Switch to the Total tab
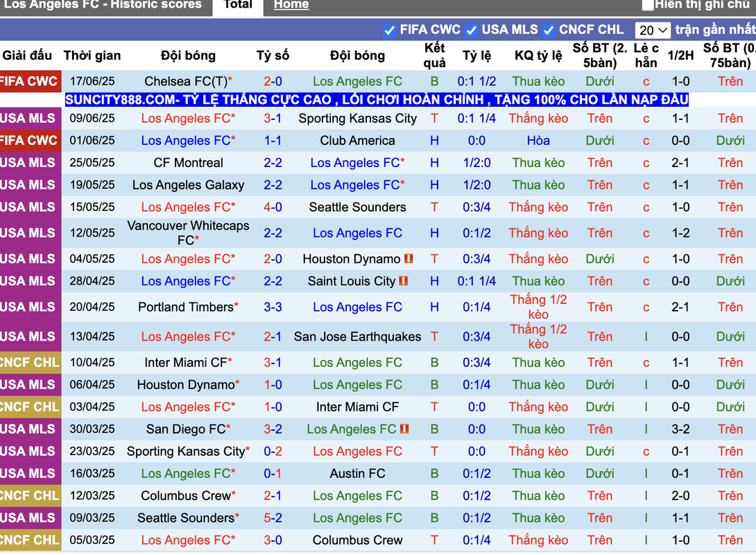Screen dimensions: 756x555 (x=238, y=6)
